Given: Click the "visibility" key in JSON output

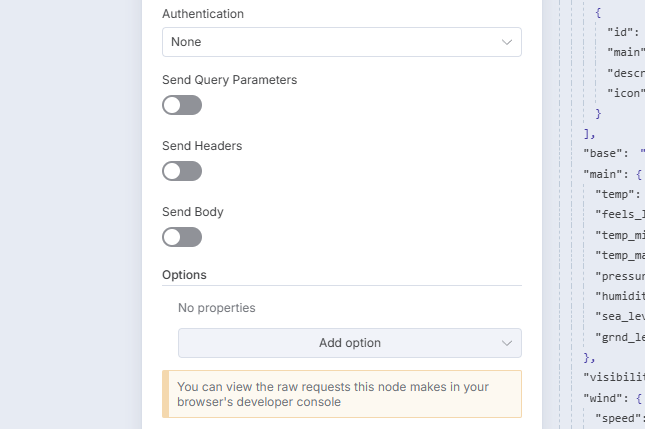Looking at the screenshot, I should pyautogui.click(x=616, y=377).
